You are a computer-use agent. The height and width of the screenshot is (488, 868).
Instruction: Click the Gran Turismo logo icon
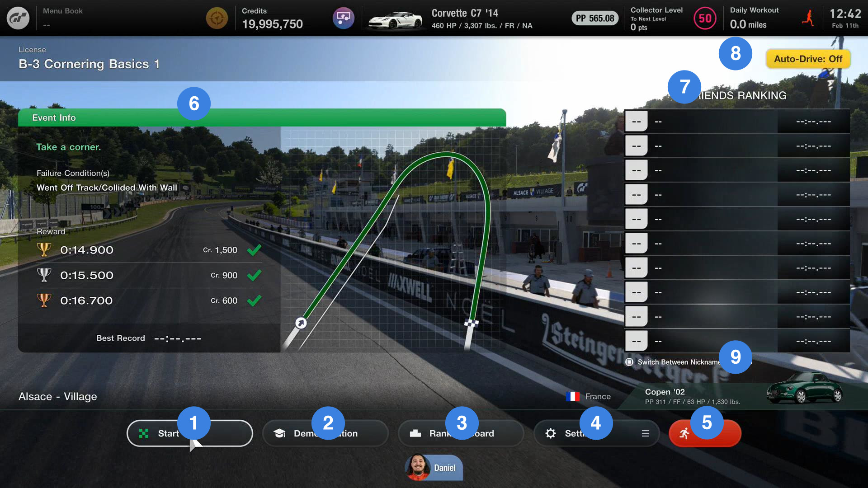[x=18, y=18]
